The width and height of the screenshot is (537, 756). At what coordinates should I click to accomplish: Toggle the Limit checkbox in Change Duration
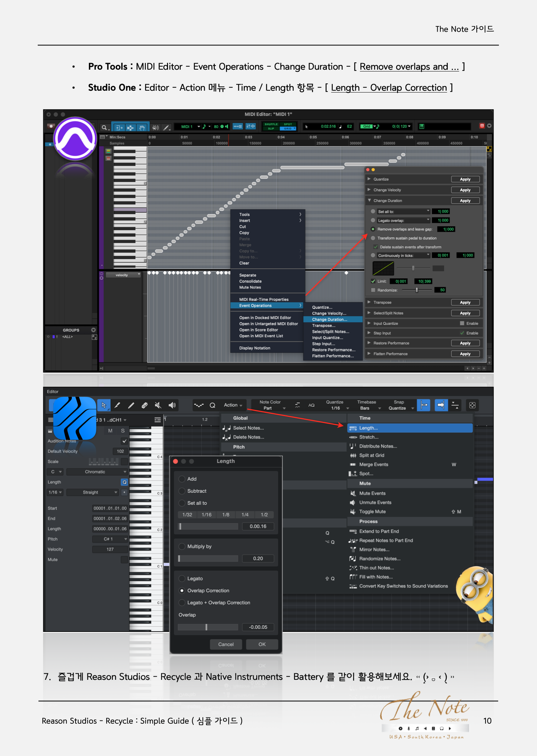373,281
